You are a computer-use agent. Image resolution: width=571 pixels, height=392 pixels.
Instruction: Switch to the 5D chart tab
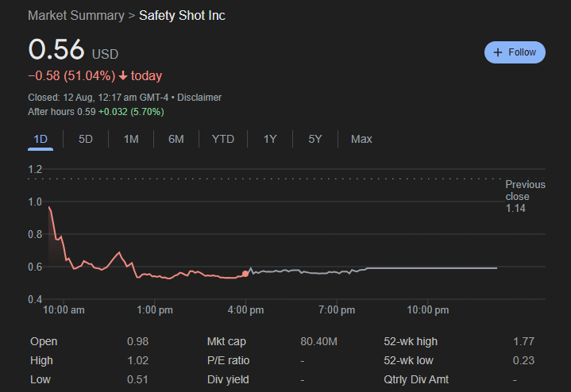click(x=85, y=139)
